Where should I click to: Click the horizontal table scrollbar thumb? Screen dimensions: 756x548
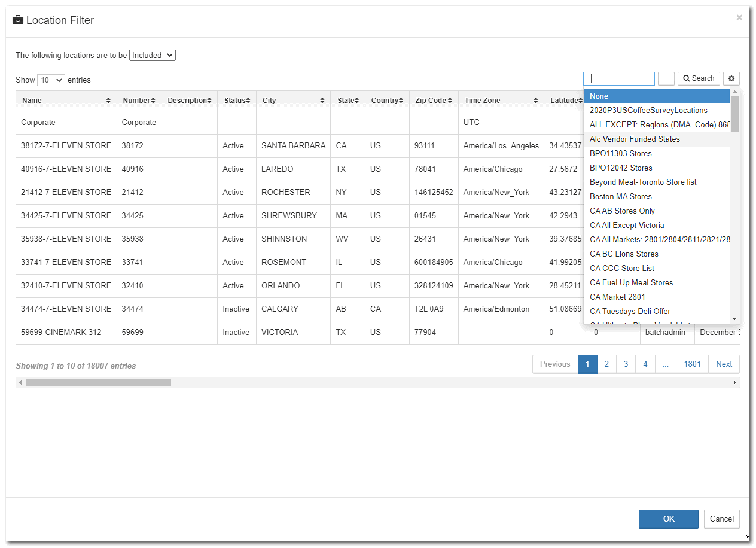[98, 382]
